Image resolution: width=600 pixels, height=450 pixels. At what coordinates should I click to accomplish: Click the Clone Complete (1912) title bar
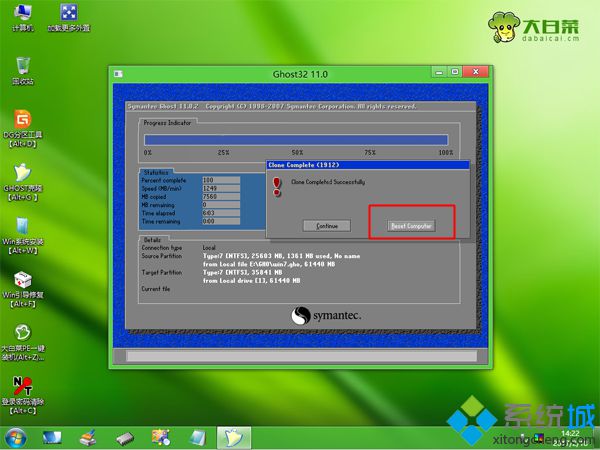[x=367, y=165]
